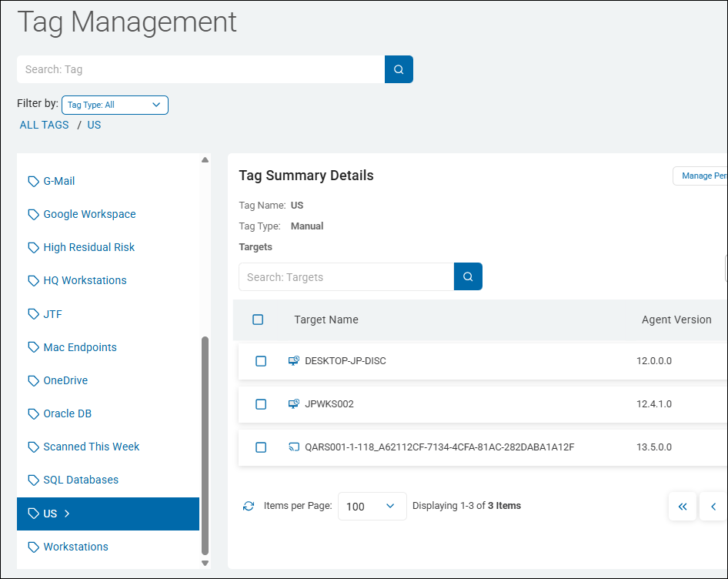This screenshot has width=728, height=579.
Task: Click the Manage Permissions button
Action: click(700, 176)
